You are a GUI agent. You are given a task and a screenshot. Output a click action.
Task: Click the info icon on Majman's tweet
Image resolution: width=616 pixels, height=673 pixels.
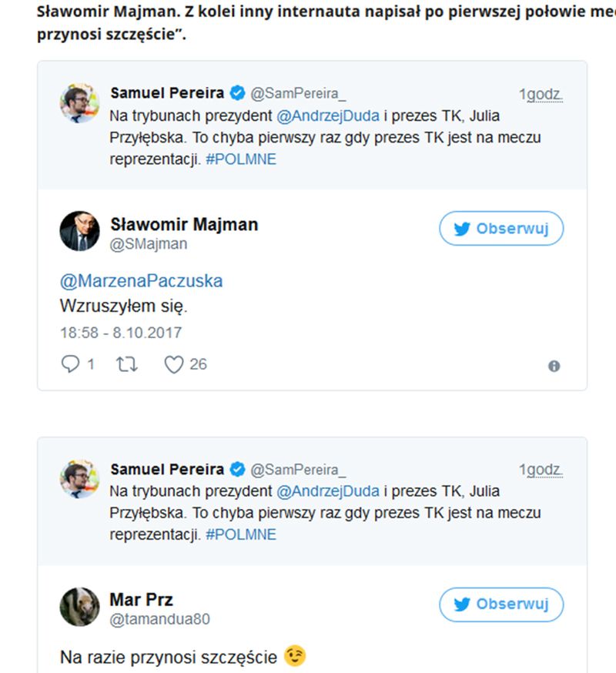554,367
